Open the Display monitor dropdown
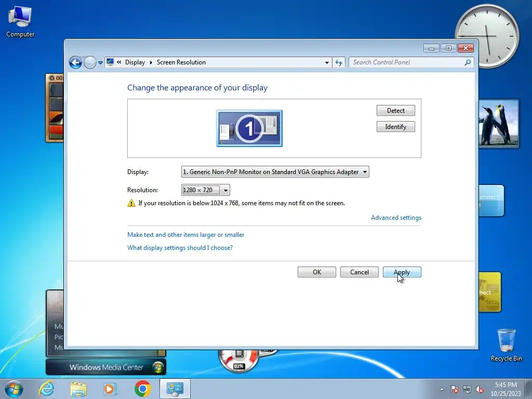This screenshot has width=532, height=399. point(275,172)
